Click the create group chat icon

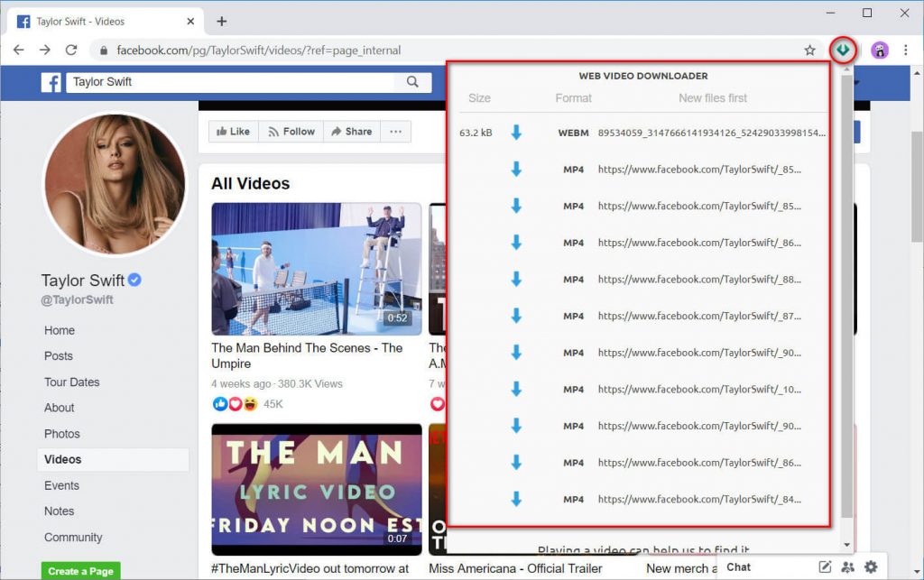[848, 567]
